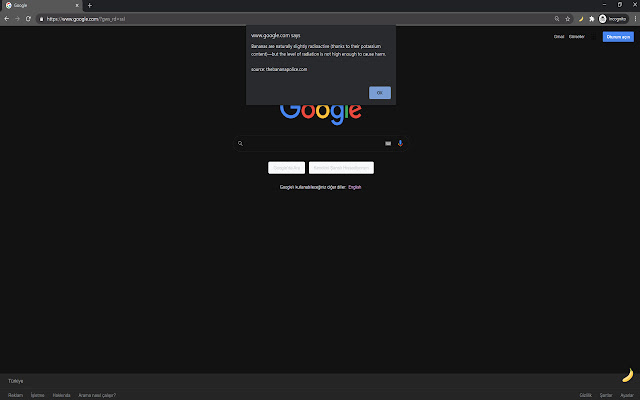This screenshot has height=400, width=640.
Task: Click the Reklam footer link
Action: [16, 395]
